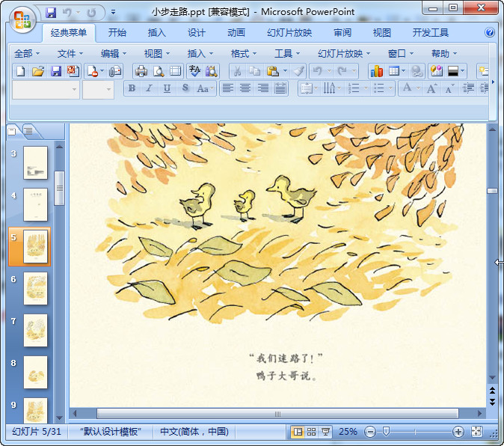Toggle Bold formatting
This screenshot has height=446, width=504.
tap(132, 88)
